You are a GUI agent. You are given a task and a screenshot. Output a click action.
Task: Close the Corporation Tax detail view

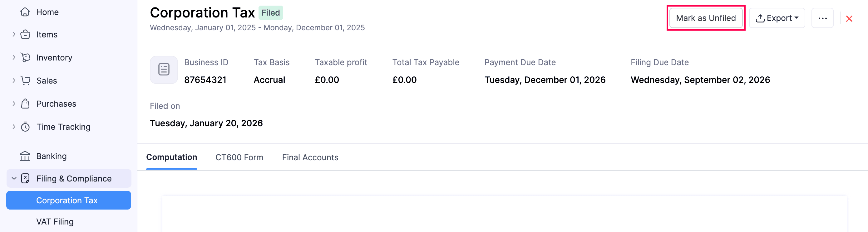pyautogui.click(x=849, y=19)
